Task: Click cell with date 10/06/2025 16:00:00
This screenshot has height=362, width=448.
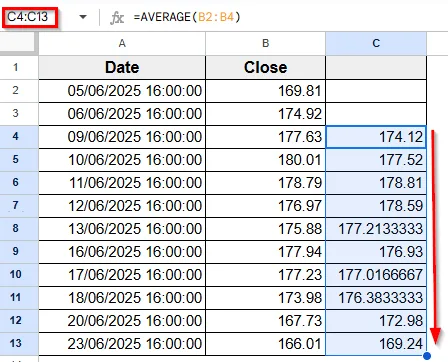Action: (122, 160)
